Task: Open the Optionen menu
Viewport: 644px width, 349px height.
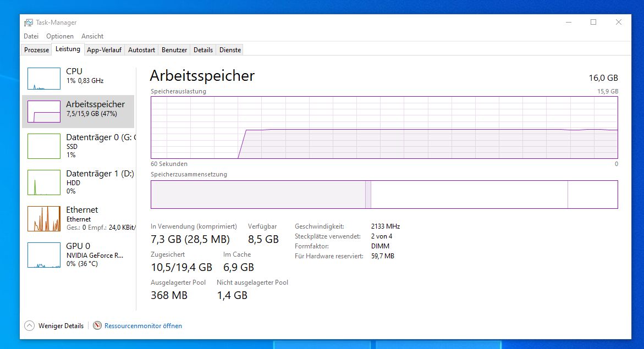Action: click(60, 36)
